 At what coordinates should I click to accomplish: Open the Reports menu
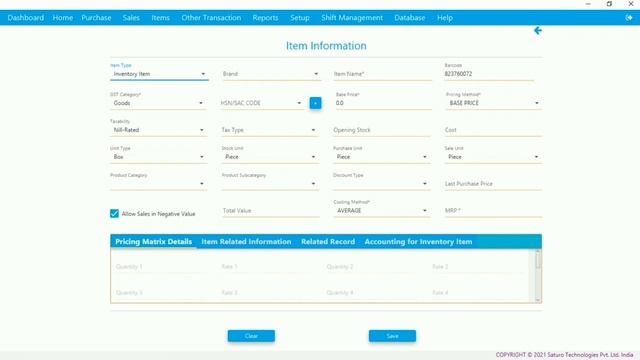click(x=265, y=18)
